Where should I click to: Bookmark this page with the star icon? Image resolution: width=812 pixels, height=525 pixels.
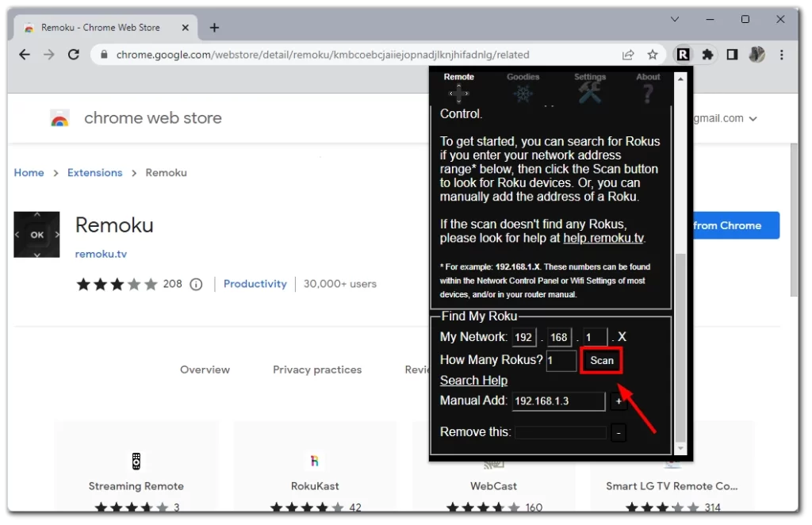653,55
